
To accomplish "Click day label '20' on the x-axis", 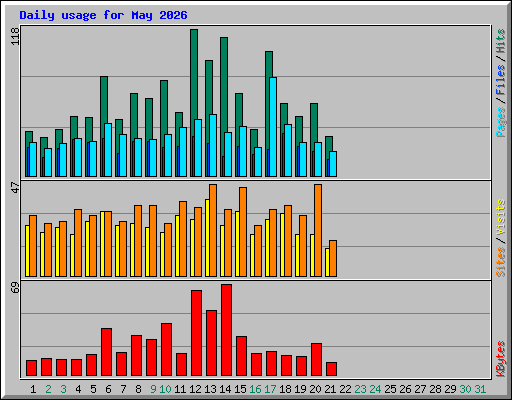I will [315, 389].
